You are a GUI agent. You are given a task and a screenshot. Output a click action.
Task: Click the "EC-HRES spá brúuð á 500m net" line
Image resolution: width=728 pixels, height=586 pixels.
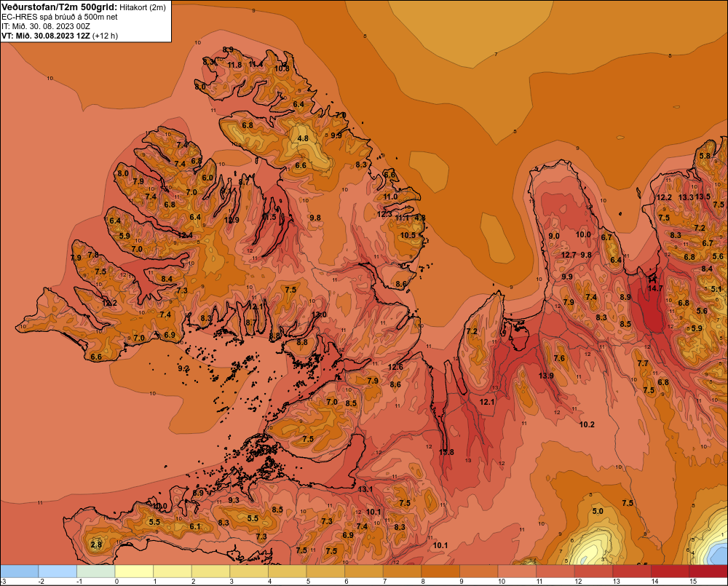pos(60,17)
